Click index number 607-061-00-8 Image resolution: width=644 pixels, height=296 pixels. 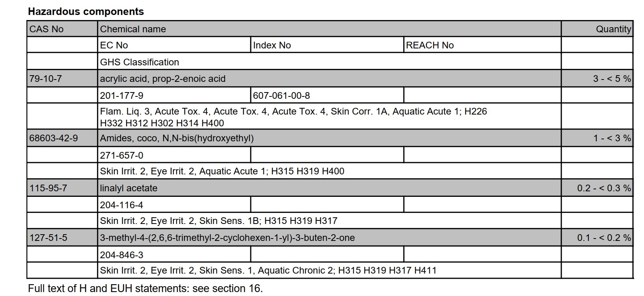281,96
